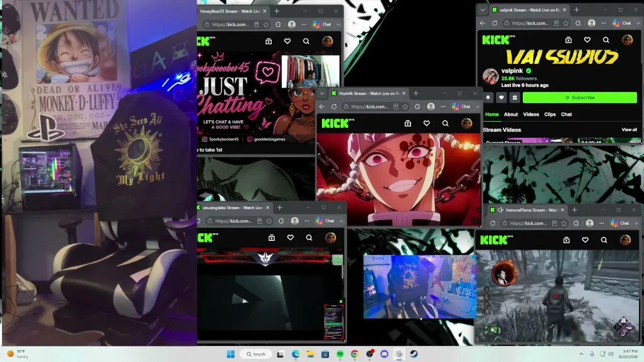This screenshot has height=362, width=644.
Task: Open the Chat dropdown arrow in abuzingdabz window
Action: (x=341, y=221)
